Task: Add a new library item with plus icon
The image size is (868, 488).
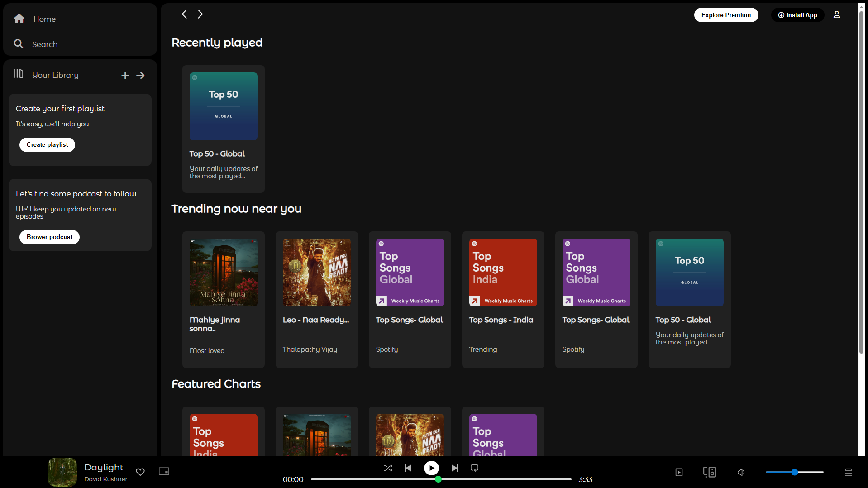Action: [x=125, y=75]
